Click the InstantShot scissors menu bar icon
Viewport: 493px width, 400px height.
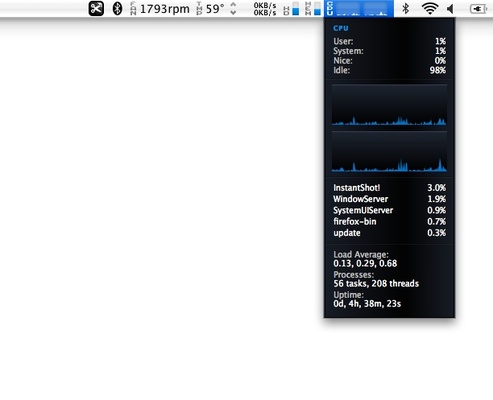point(96,9)
